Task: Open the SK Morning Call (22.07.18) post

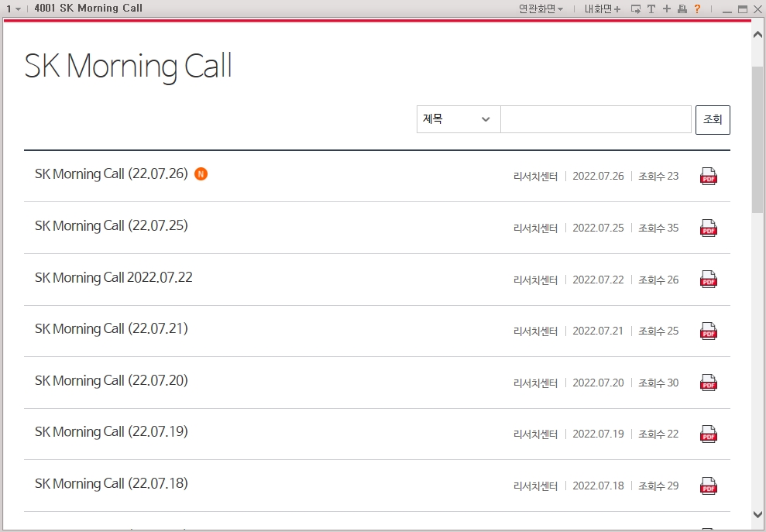Action: tap(112, 484)
